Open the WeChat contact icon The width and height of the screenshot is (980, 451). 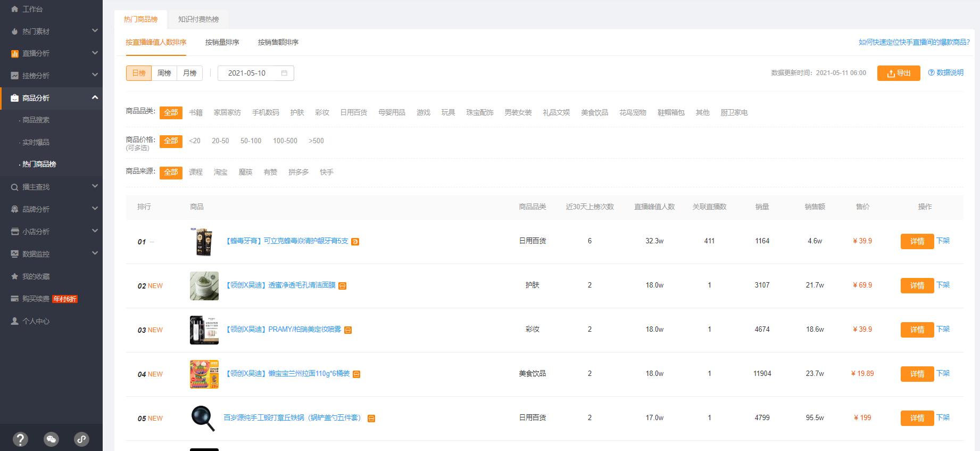click(51, 439)
